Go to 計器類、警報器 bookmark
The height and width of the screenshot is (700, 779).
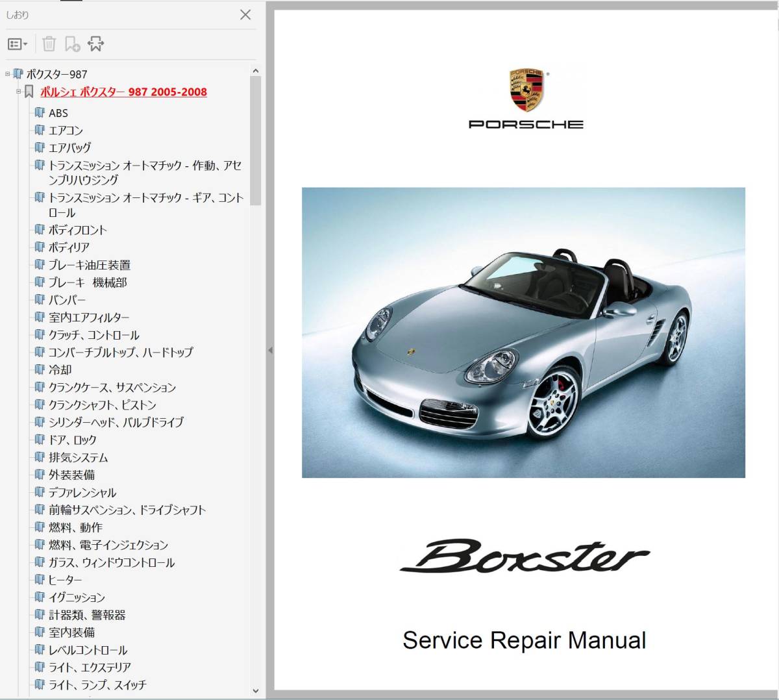click(87, 616)
